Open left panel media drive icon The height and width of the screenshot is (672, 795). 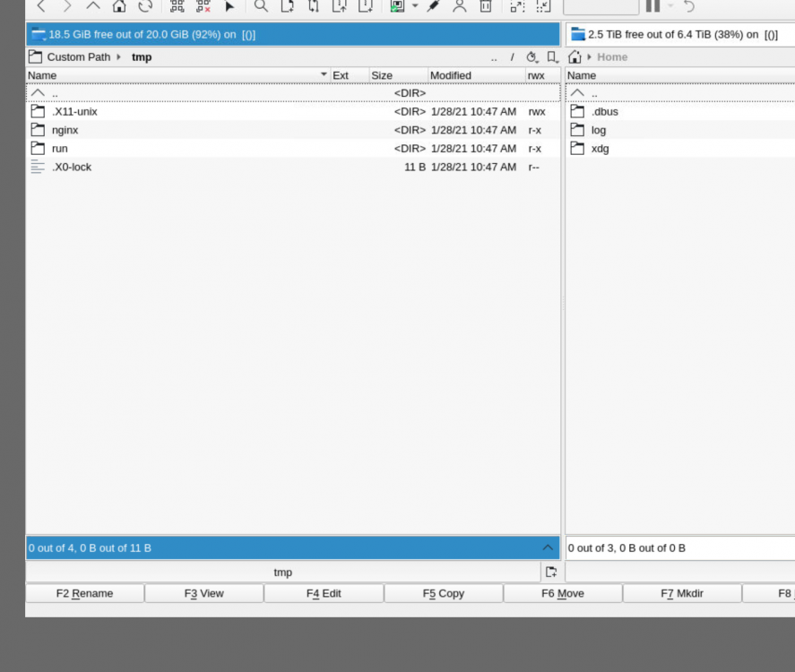39,34
